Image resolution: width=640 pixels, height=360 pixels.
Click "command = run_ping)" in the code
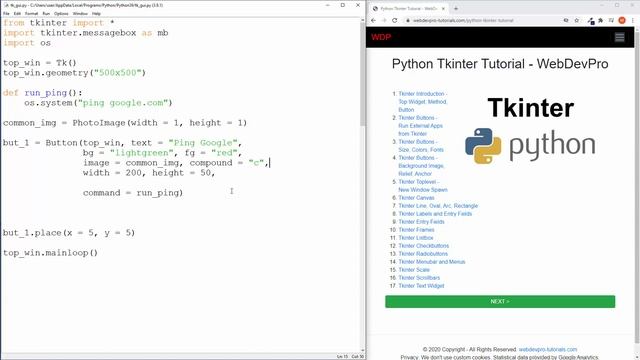(x=133, y=193)
